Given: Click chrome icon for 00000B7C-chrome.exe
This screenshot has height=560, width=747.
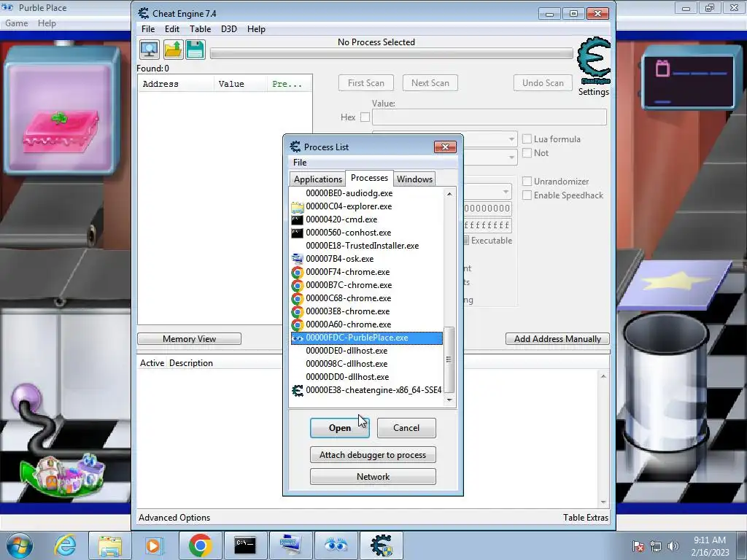Looking at the screenshot, I should 298,285.
